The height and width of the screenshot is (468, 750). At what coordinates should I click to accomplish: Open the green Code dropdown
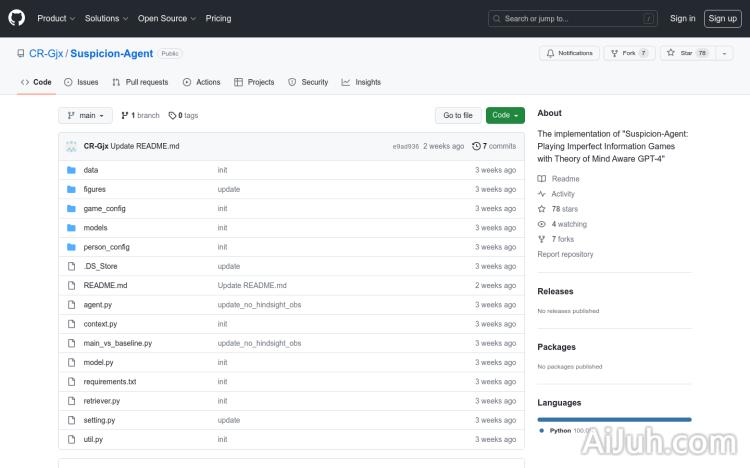pyautogui.click(x=505, y=115)
